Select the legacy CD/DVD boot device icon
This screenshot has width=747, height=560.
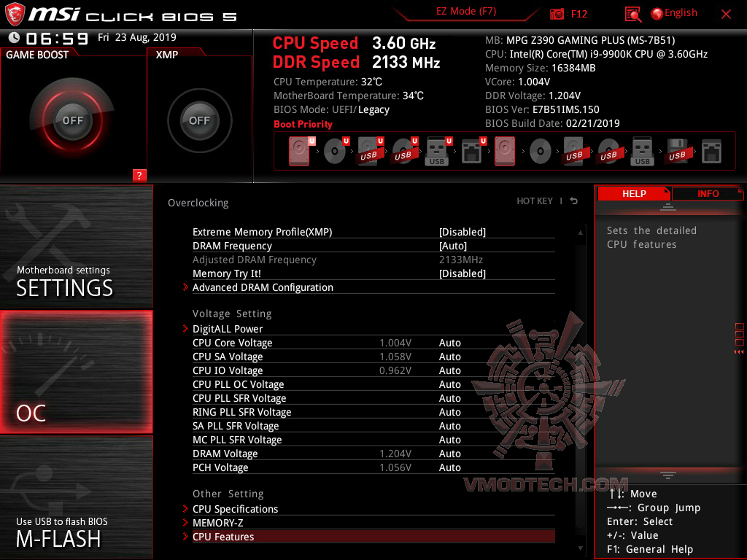(x=541, y=152)
